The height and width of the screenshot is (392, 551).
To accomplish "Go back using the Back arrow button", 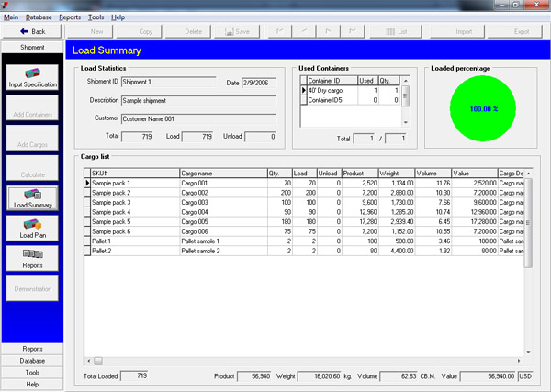I will click(32, 31).
